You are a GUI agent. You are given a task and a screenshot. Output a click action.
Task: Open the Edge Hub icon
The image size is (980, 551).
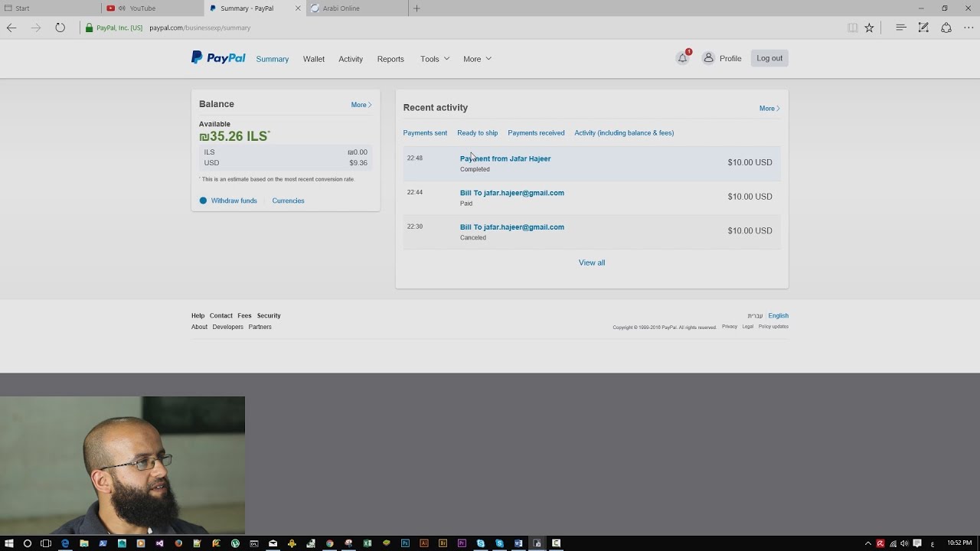[x=901, y=28]
